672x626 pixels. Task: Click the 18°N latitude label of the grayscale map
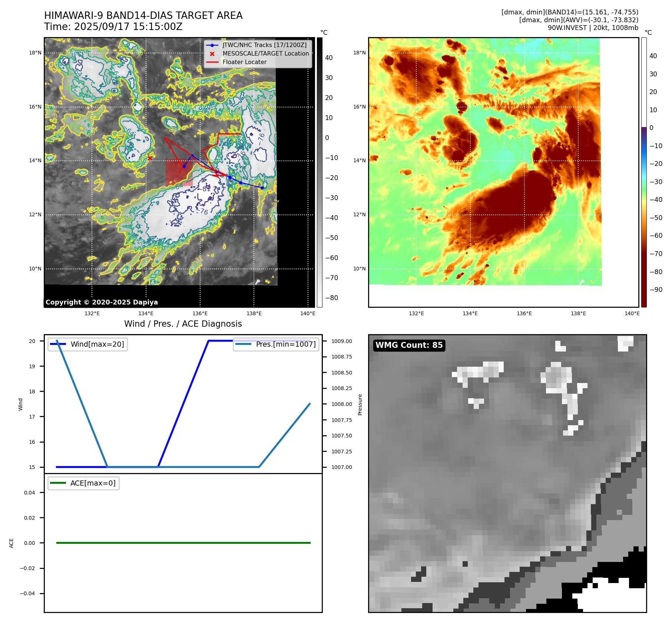click(x=35, y=53)
